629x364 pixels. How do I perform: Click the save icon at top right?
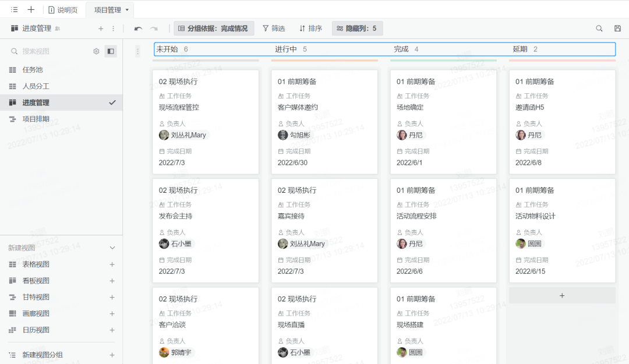616,28
